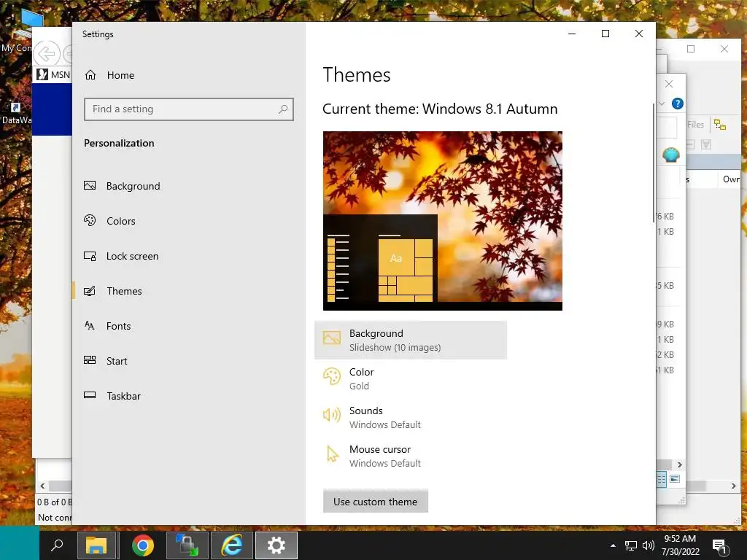Select the Background picture icon in sidebar
The height and width of the screenshot is (560, 747).
coord(90,186)
